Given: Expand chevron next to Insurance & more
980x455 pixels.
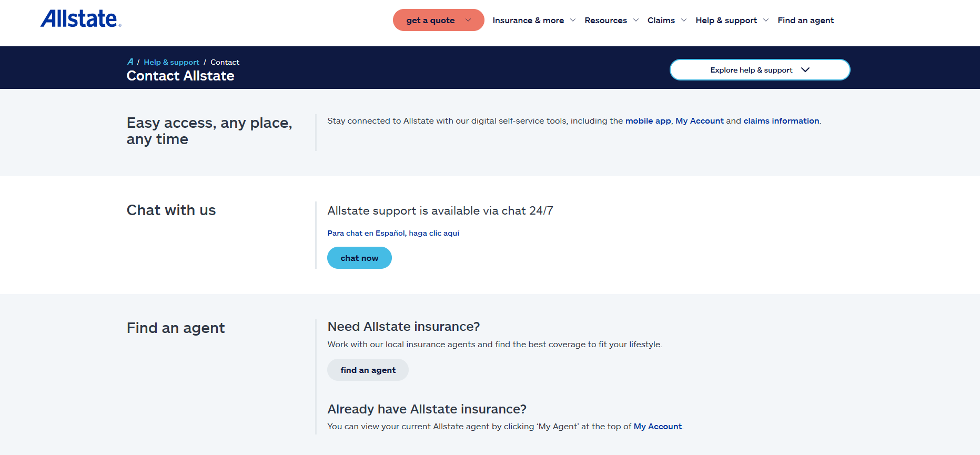Looking at the screenshot, I should [573, 20].
